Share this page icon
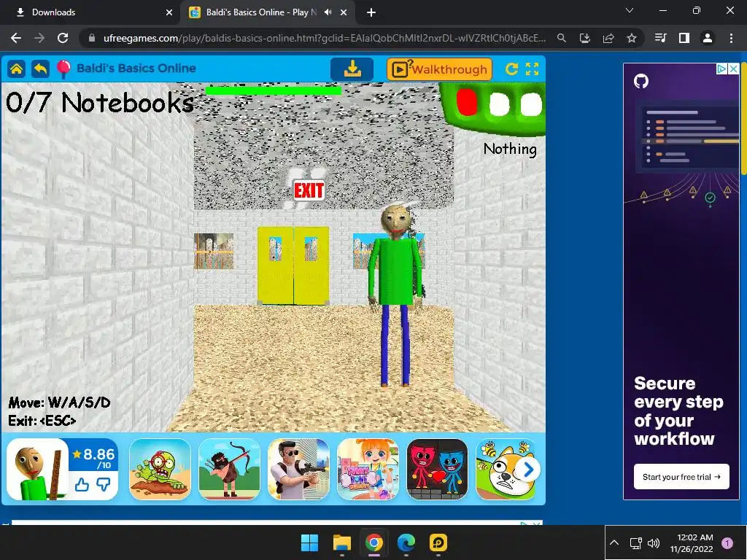Screen dimensions: 747x560 coord(608,38)
